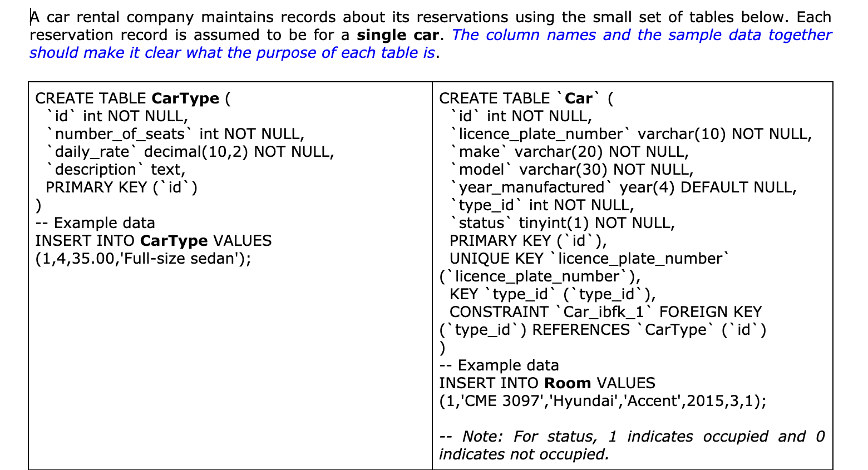The height and width of the screenshot is (470, 868).
Task: Click "PRIMARY KEY (`id`)," in Car table
Action: click(529, 241)
